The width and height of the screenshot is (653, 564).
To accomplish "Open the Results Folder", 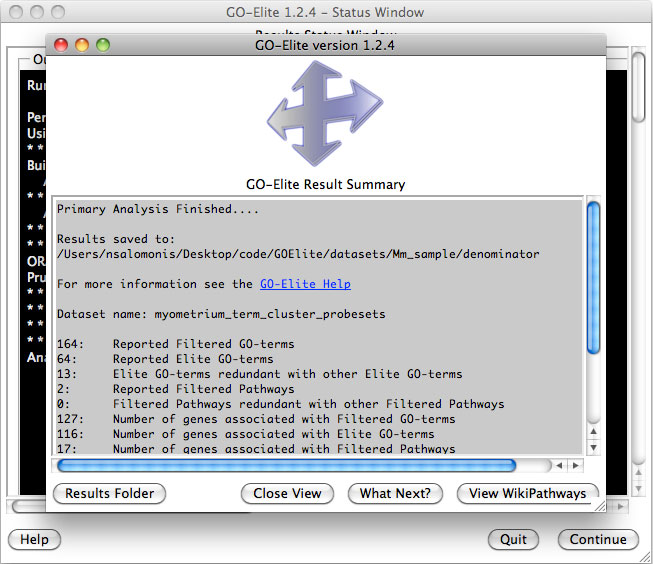I will (x=110, y=493).
